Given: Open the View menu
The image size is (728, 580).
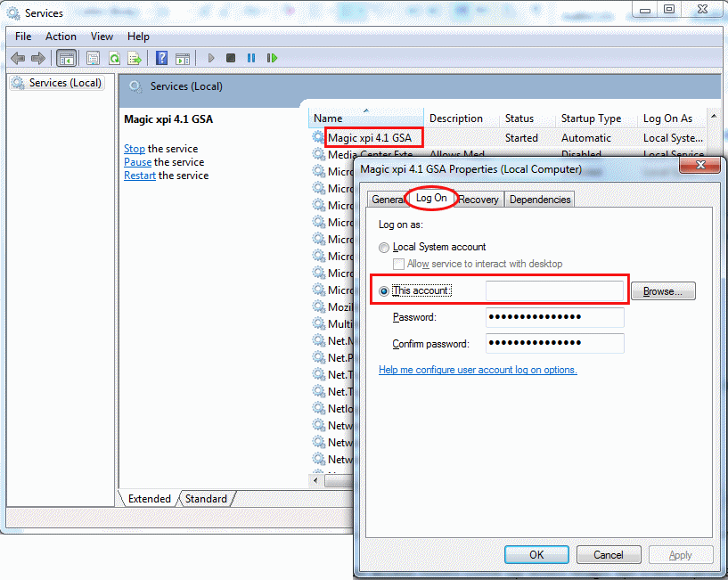Looking at the screenshot, I should click(102, 37).
